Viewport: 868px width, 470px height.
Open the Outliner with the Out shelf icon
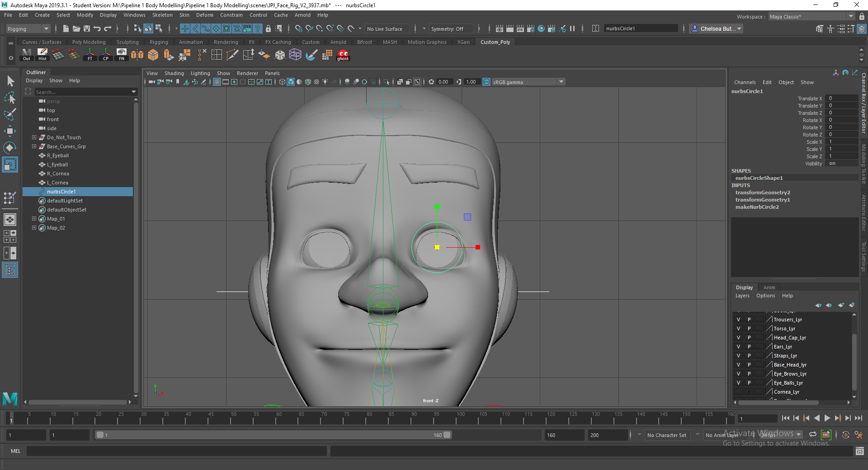26,55
